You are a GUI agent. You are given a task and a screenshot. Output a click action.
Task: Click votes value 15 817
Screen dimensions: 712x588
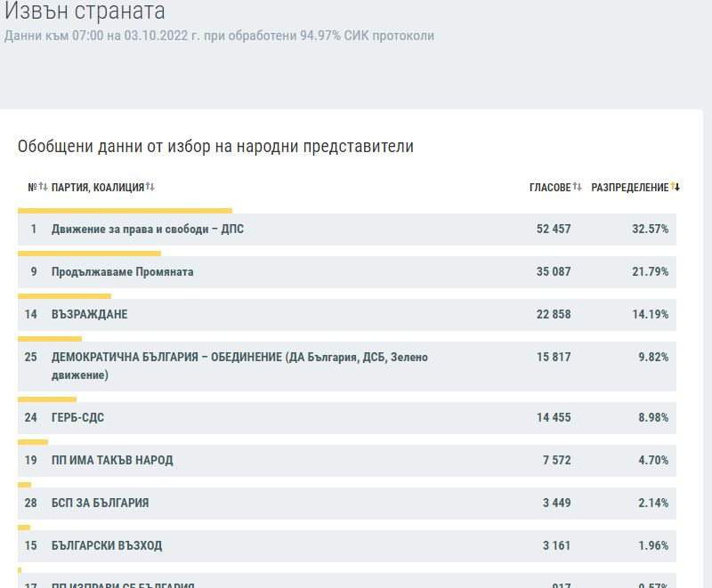point(554,357)
